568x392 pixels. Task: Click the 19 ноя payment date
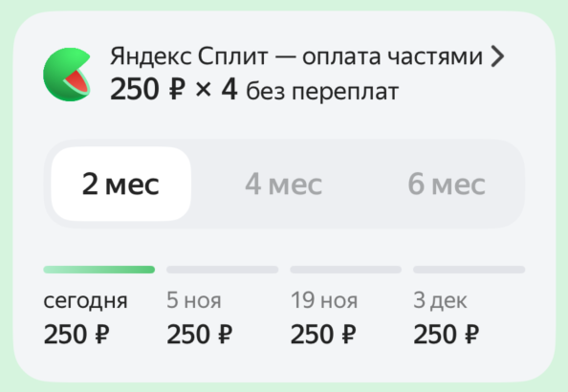point(324,300)
